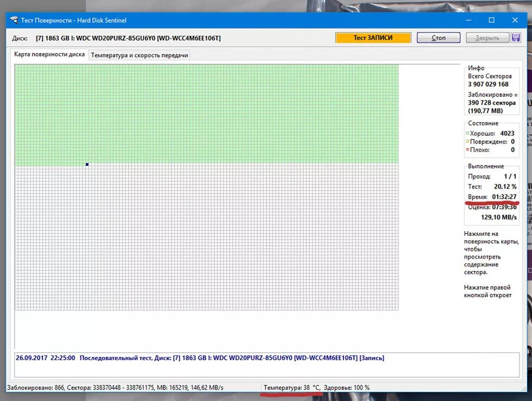
Task: Click the dark blue current block marker
Action: [x=87, y=164]
